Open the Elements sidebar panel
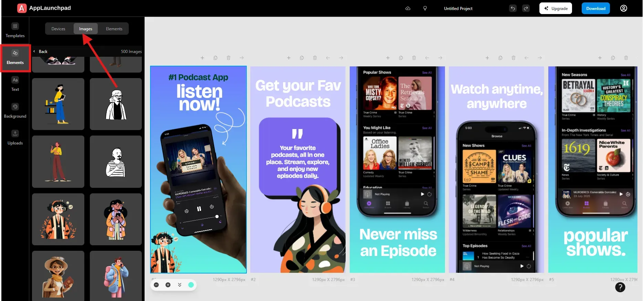 tap(15, 57)
